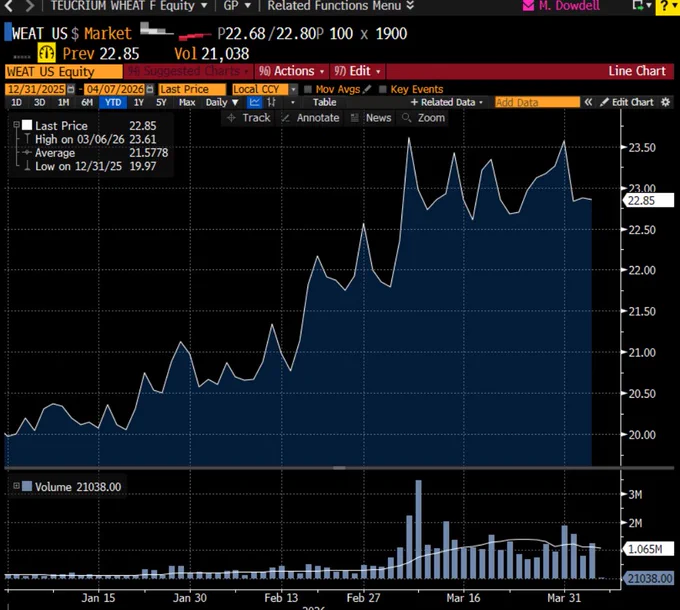The width and height of the screenshot is (680, 610).
Task: Click the M. Dowdell user name
Action: (x=569, y=6)
